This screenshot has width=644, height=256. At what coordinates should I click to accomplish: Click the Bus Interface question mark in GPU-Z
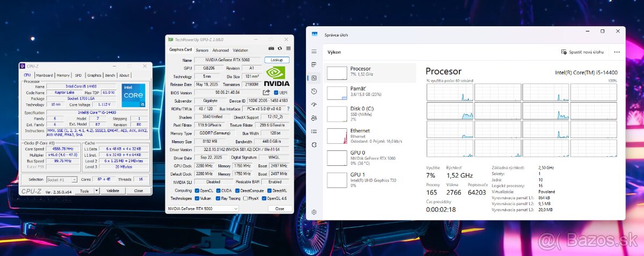(x=288, y=109)
